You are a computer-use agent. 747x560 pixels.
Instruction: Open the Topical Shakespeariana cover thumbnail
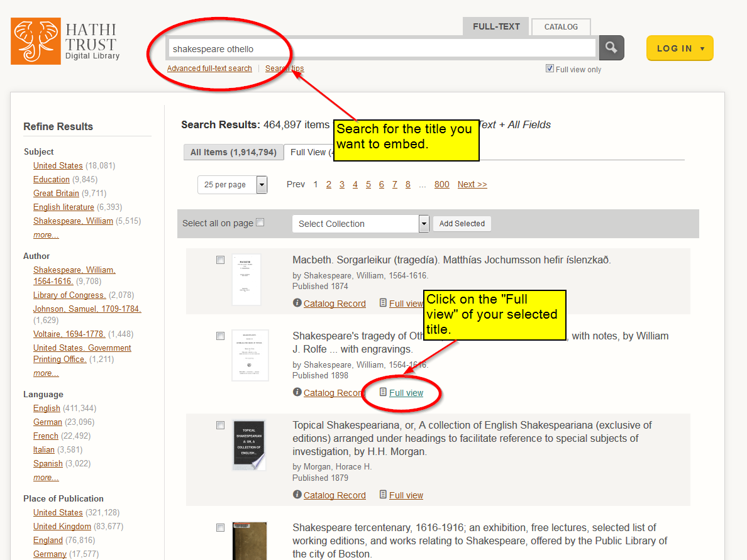click(x=248, y=445)
